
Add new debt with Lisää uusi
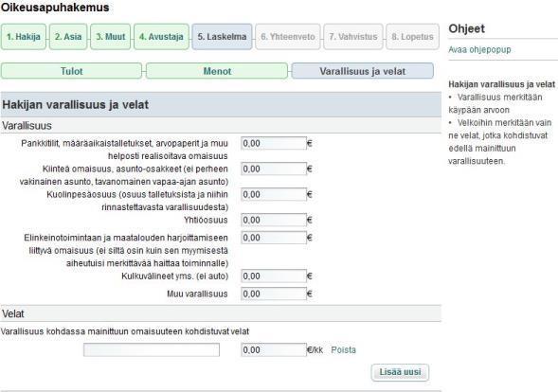pyautogui.click(x=400, y=372)
